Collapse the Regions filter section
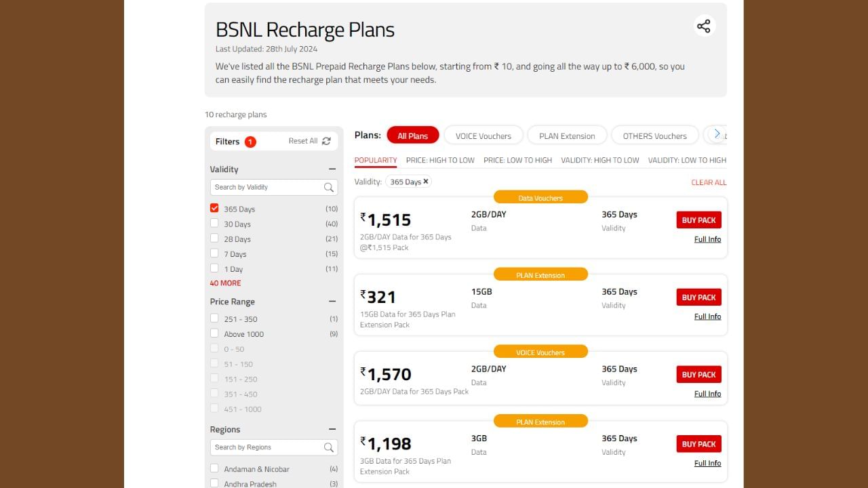Viewport: 868px width, 488px height. tap(332, 429)
